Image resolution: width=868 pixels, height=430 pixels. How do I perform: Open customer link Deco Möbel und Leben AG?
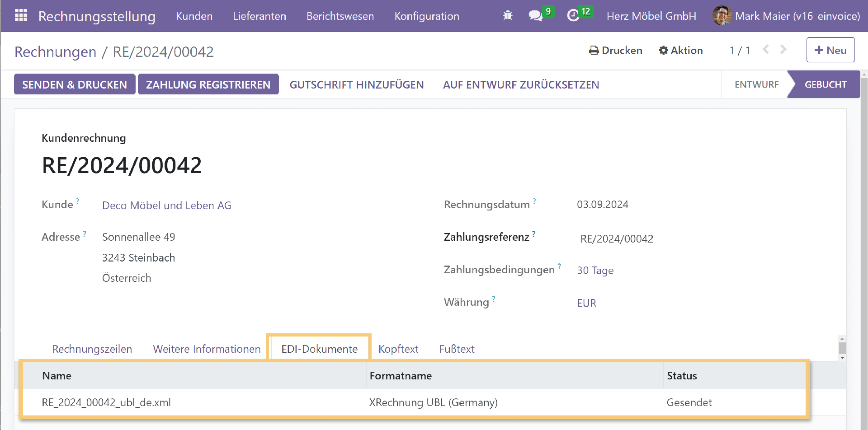tap(166, 206)
